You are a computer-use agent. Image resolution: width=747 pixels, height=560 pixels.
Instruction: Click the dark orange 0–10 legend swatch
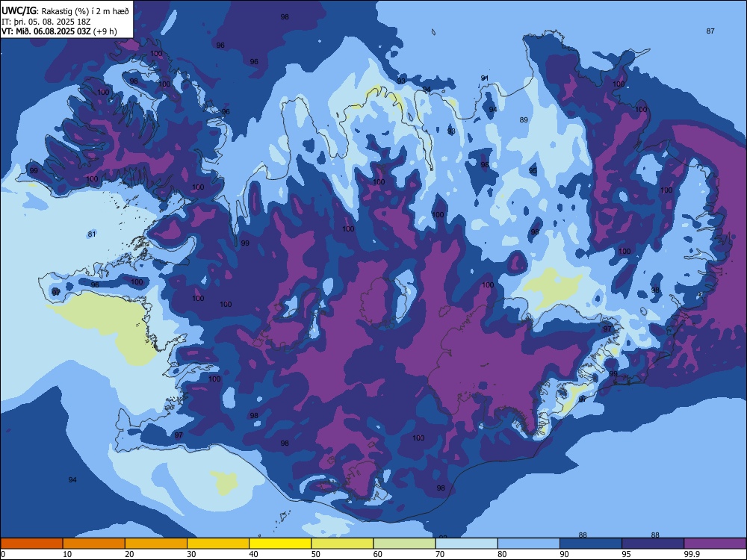[x=31, y=544]
